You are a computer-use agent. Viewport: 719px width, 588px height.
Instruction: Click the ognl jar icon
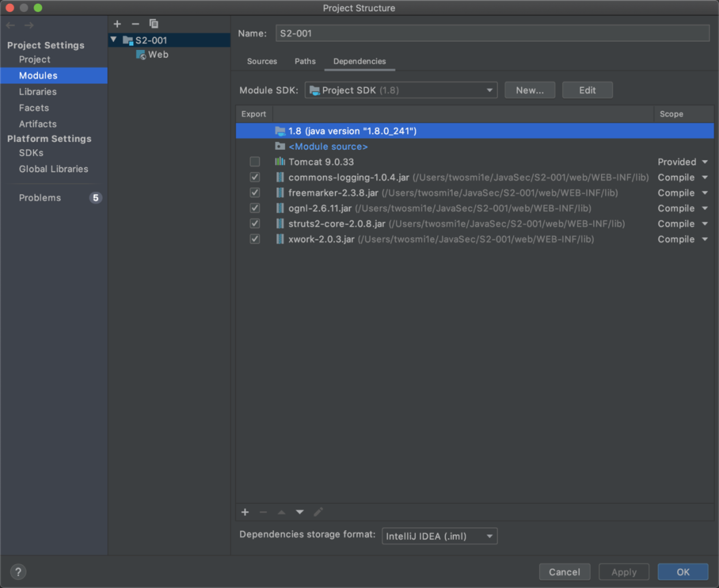(280, 208)
